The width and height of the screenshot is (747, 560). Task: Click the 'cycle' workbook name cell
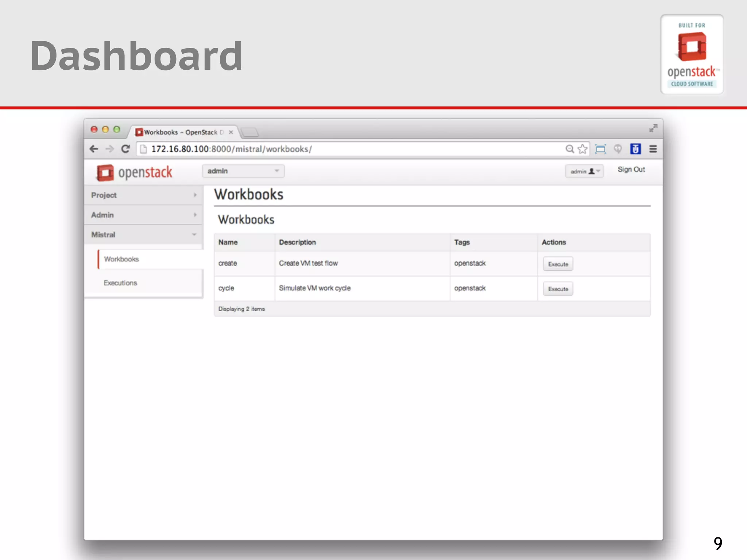pyautogui.click(x=245, y=288)
